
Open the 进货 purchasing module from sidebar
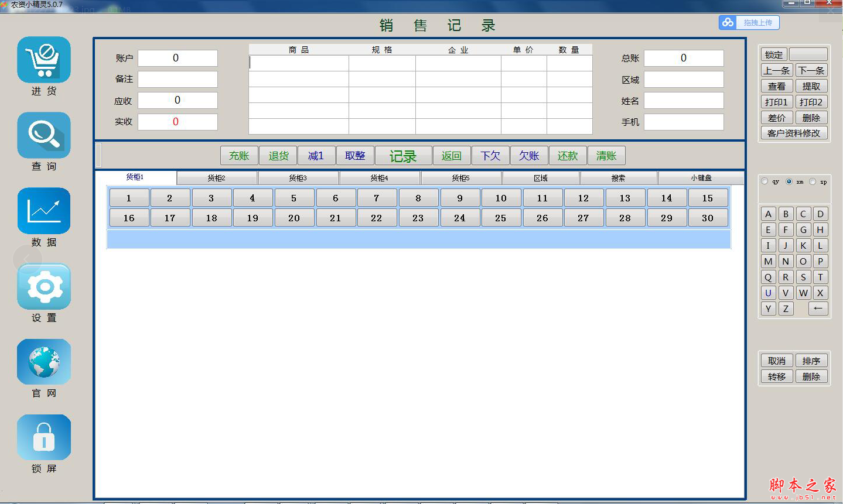click(x=43, y=60)
